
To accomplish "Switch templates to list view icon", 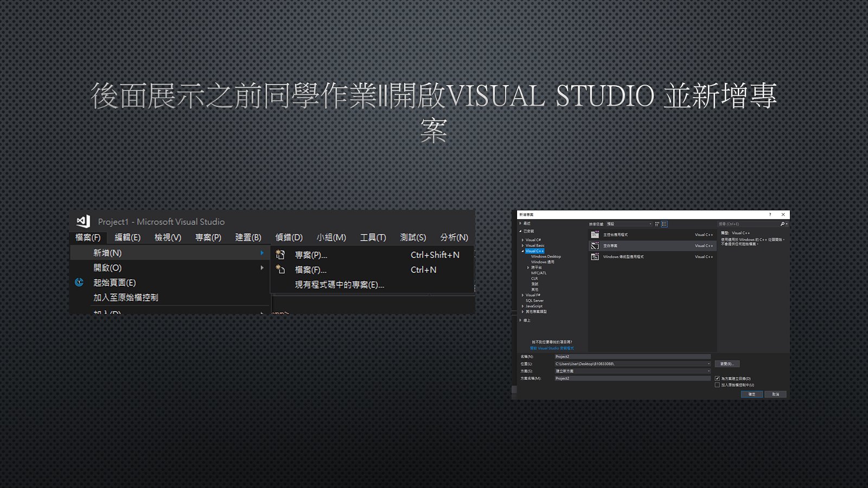I will click(x=665, y=224).
